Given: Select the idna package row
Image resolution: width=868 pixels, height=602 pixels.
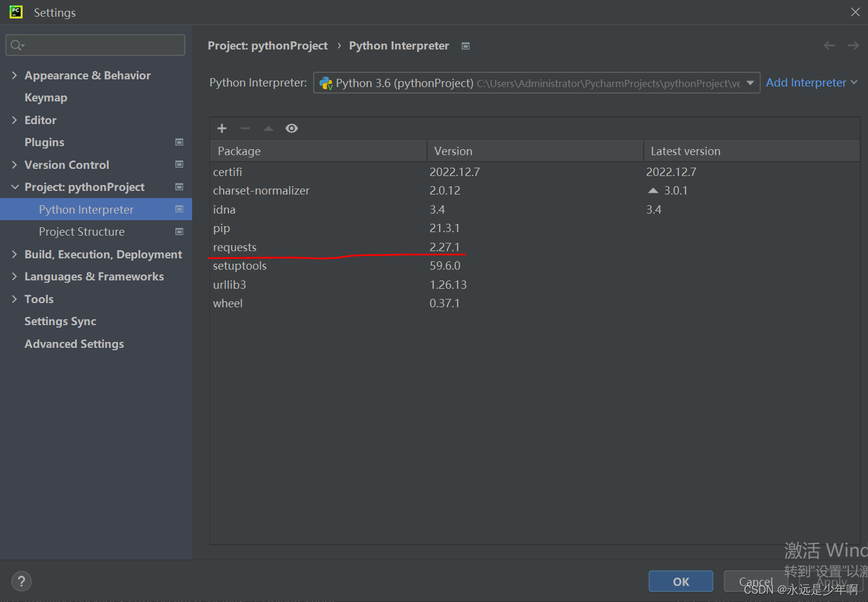Looking at the screenshot, I should 535,209.
